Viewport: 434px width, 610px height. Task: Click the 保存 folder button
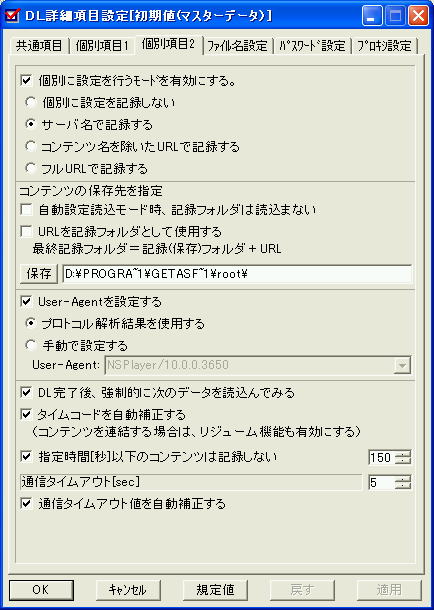(x=39, y=274)
